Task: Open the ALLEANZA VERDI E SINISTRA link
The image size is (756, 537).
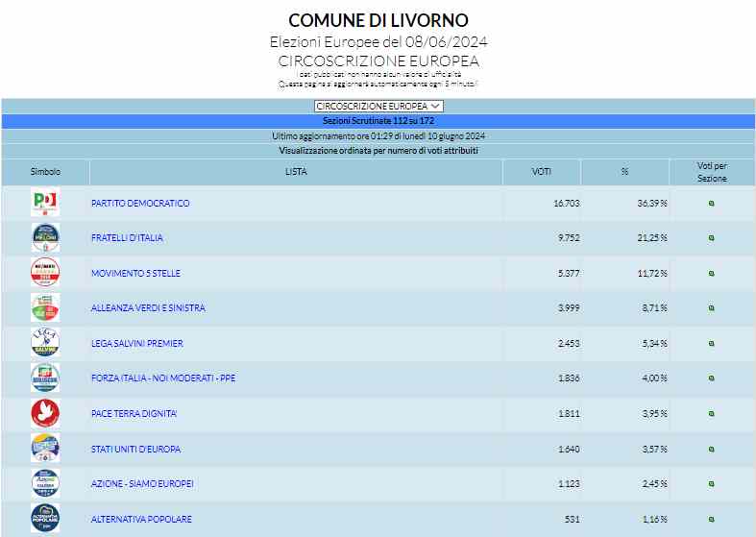Action: [148, 308]
